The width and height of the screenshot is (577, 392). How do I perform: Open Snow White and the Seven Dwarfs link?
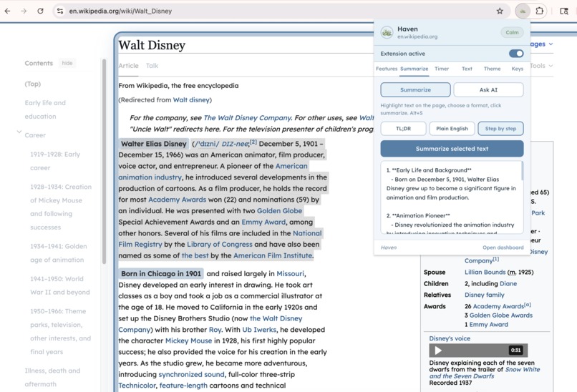pos(484,373)
